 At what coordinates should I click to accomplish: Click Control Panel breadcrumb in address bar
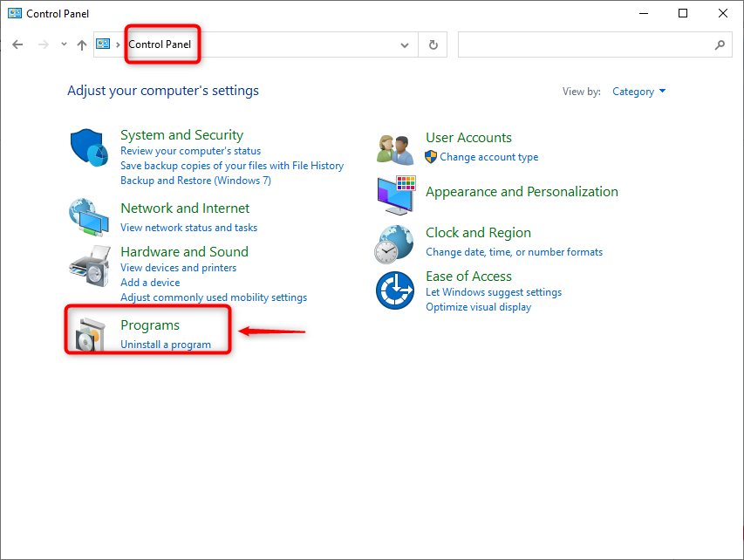point(160,44)
